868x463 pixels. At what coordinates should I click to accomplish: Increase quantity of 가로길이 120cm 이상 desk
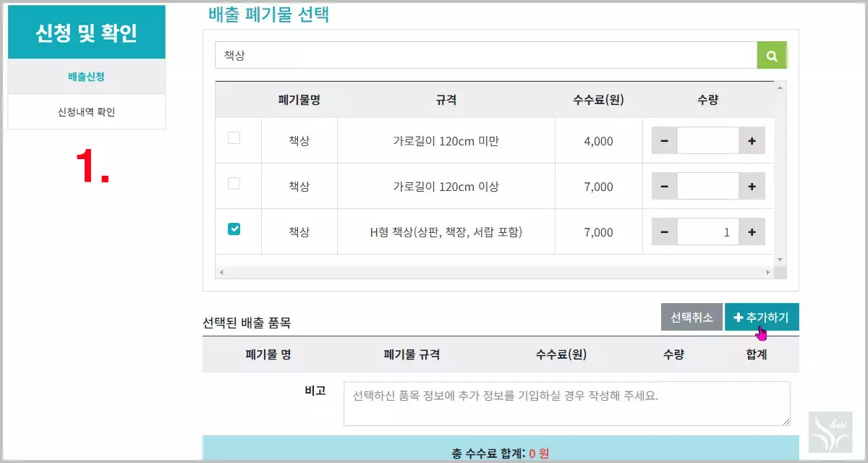pyautogui.click(x=752, y=186)
